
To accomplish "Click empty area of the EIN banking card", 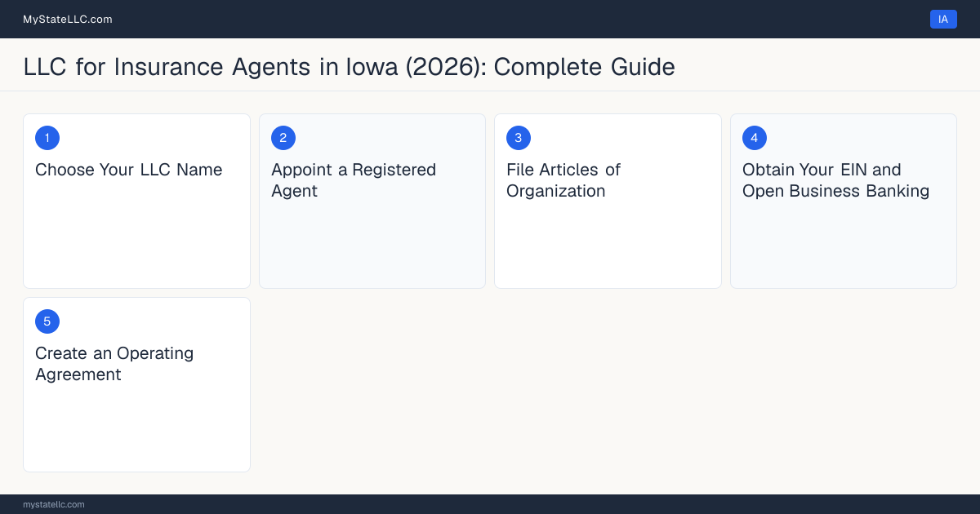I will [x=844, y=245].
